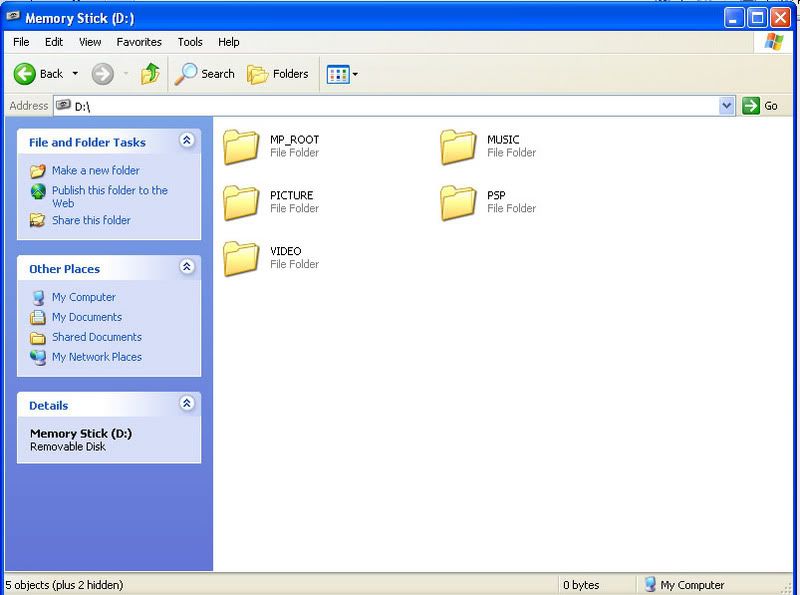Click the MP_ROOT folder name

click(x=294, y=140)
